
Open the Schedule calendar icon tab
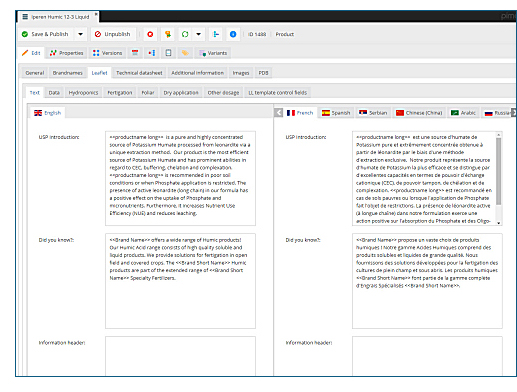[135, 53]
